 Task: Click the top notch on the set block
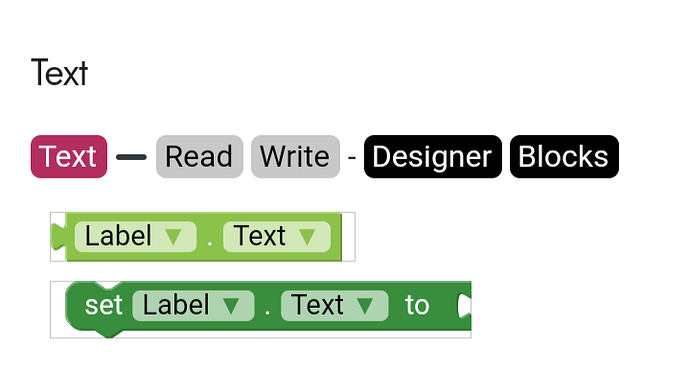pyautogui.click(x=108, y=285)
